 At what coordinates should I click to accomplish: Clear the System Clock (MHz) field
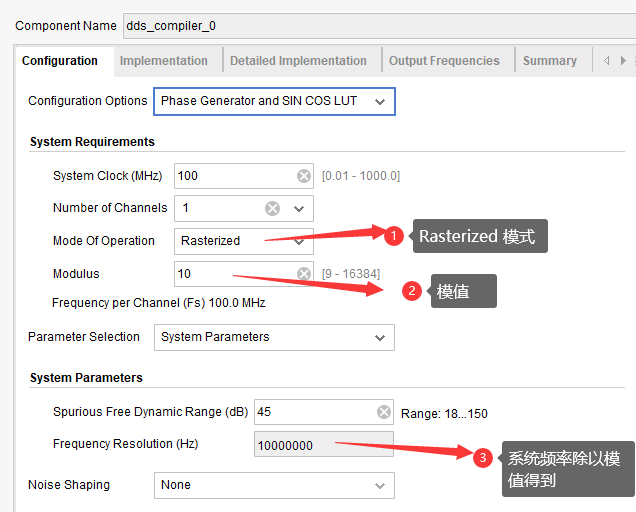click(304, 176)
